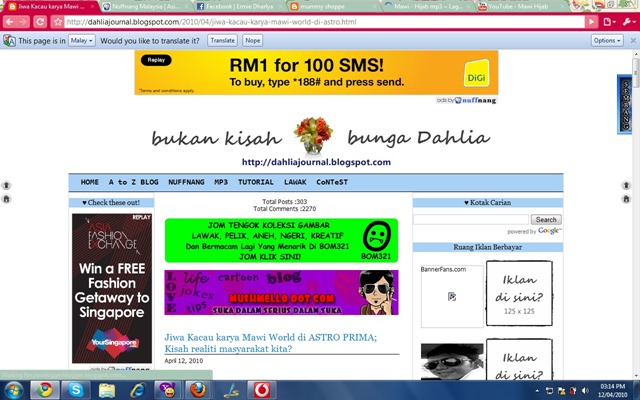Open the NUFFNANG menu item

tap(186, 182)
